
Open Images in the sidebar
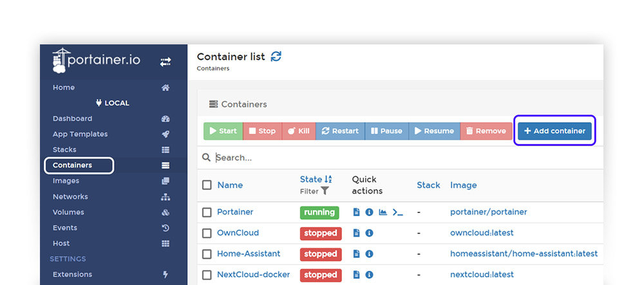pyautogui.click(x=66, y=181)
